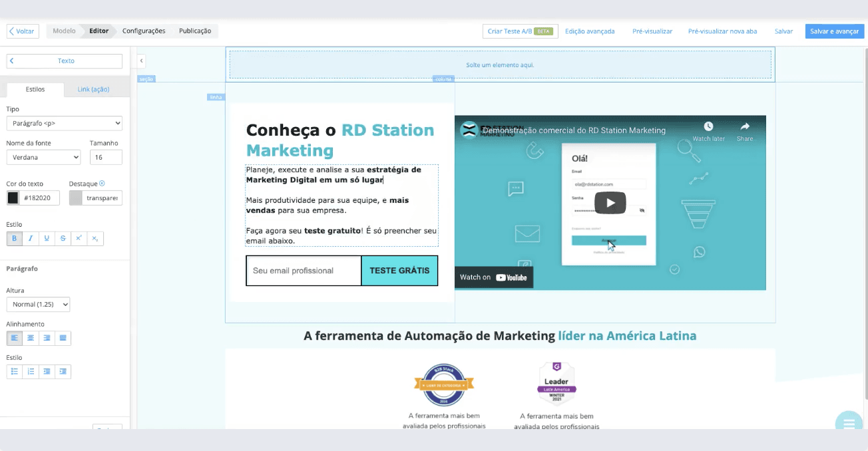This screenshot has width=868, height=451.
Task: Click the Destaque info icon
Action: tap(102, 184)
